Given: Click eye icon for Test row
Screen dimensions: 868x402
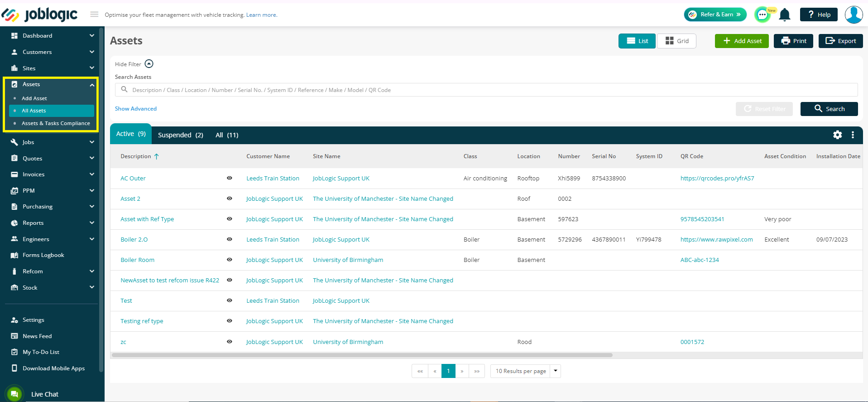Looking at the screenshot, I should point(230,300).
